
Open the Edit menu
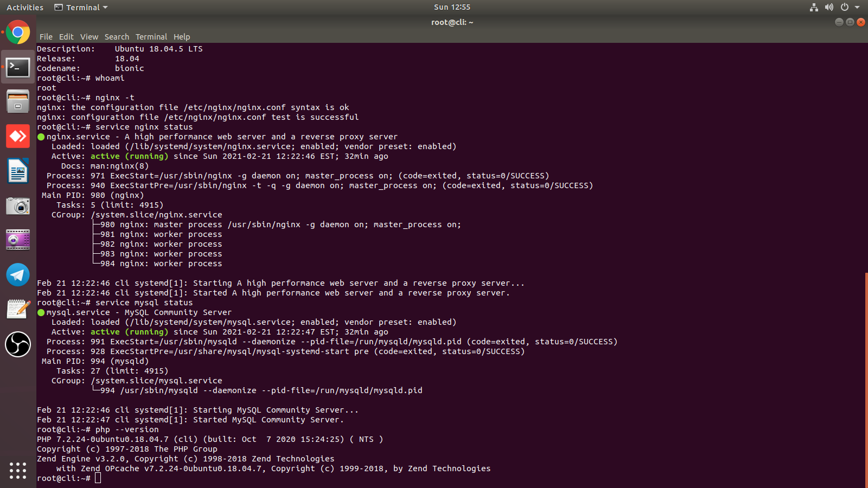tap(66, 37)
